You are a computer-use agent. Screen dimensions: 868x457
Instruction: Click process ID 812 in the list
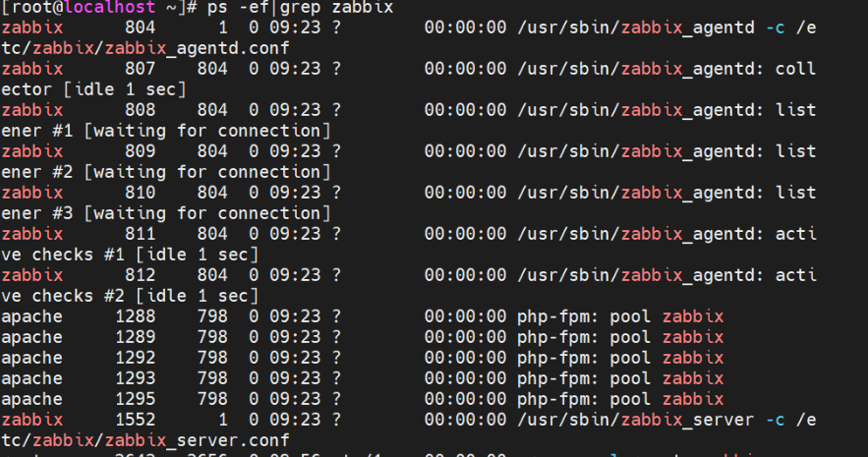142,275
